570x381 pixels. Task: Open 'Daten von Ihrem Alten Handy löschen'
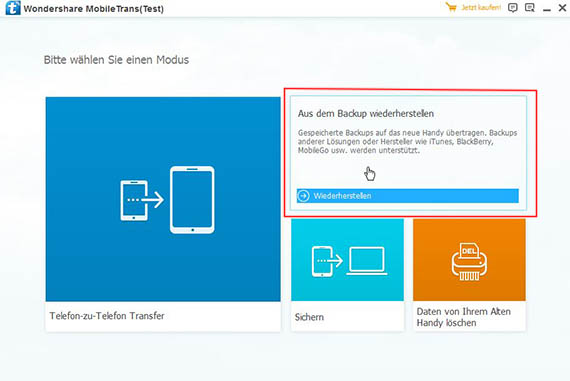pos(469,274)
